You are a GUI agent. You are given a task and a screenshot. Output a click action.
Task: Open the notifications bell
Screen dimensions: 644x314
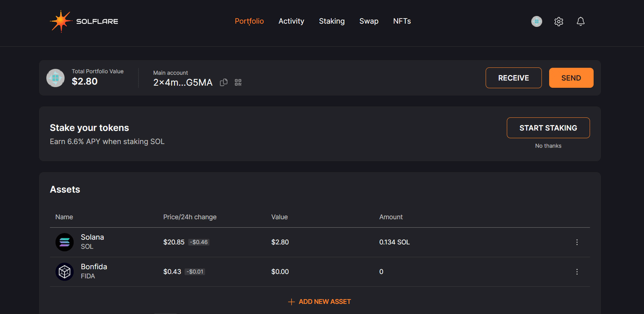click(x=580, y=21)
